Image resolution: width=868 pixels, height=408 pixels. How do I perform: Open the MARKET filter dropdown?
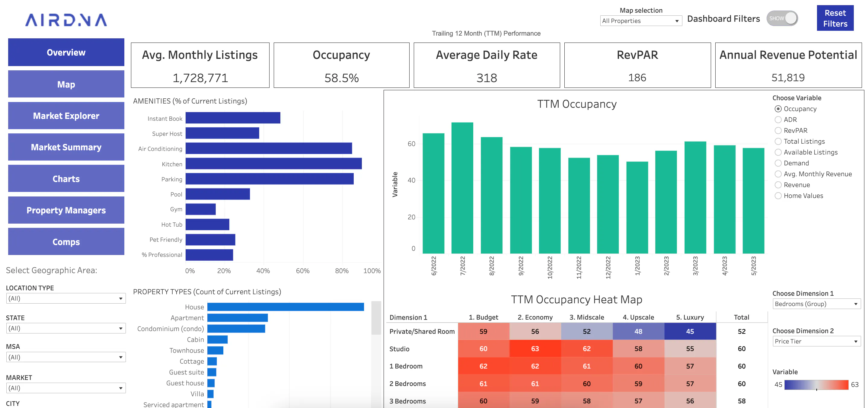[x=66, y=388]
